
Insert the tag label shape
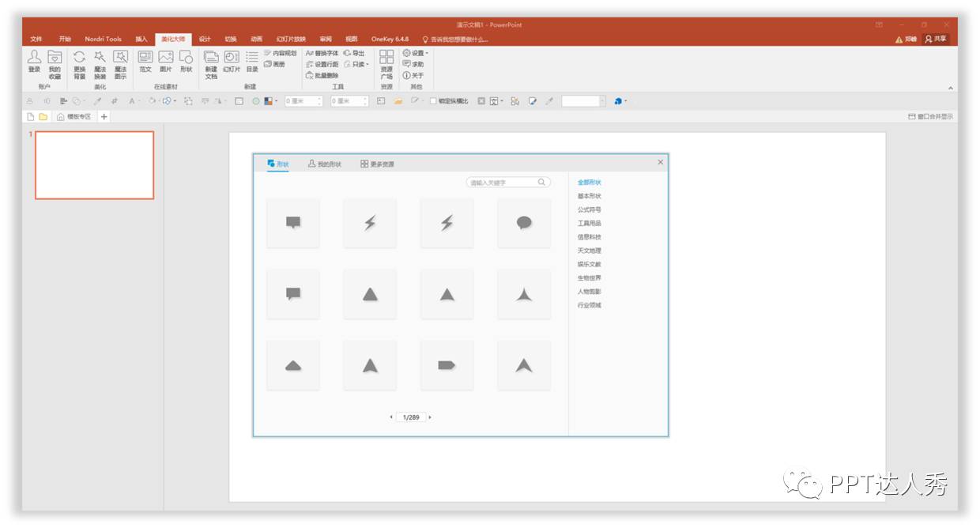click(447, 365)
